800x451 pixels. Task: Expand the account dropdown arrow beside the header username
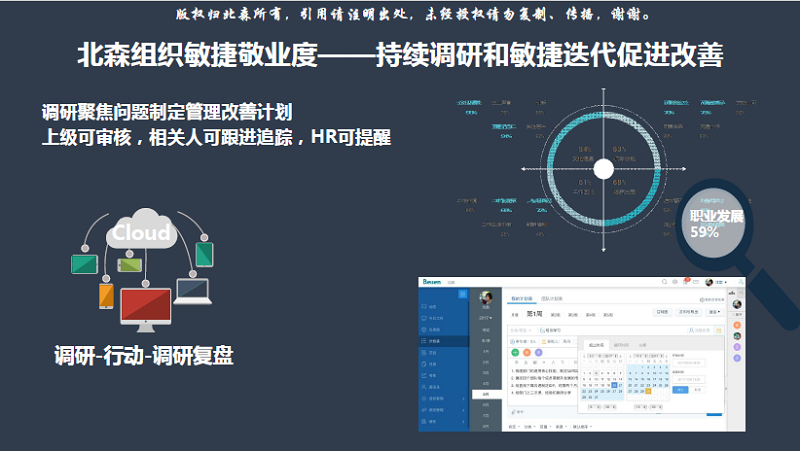point(726,282)
